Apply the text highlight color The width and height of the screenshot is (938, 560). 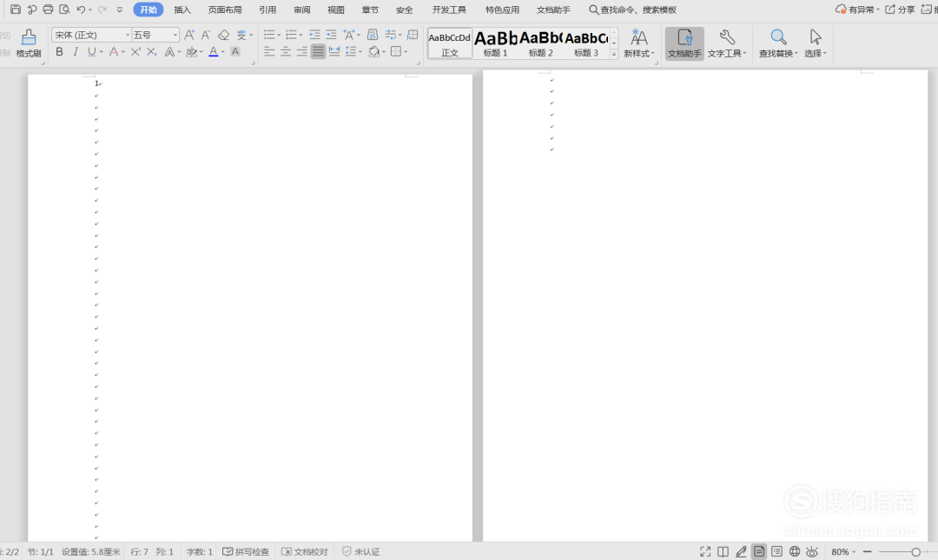tap(191, 52)
